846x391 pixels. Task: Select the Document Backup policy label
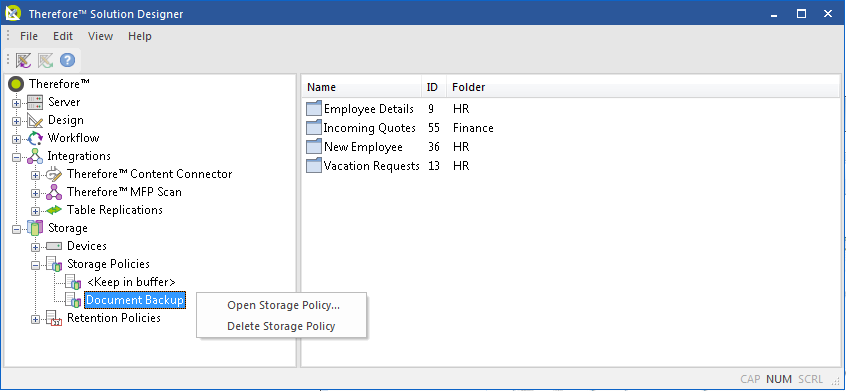click(135, 300)
